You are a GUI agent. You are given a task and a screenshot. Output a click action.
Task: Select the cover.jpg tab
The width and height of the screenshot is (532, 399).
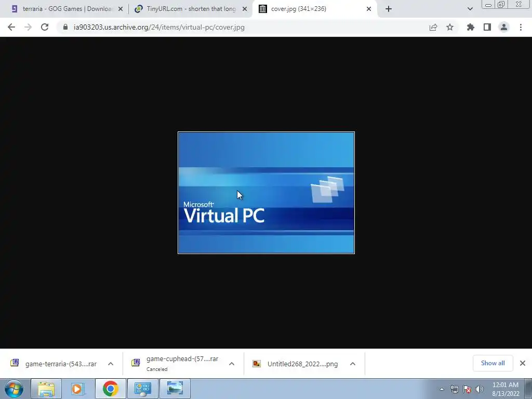[315, 9]
